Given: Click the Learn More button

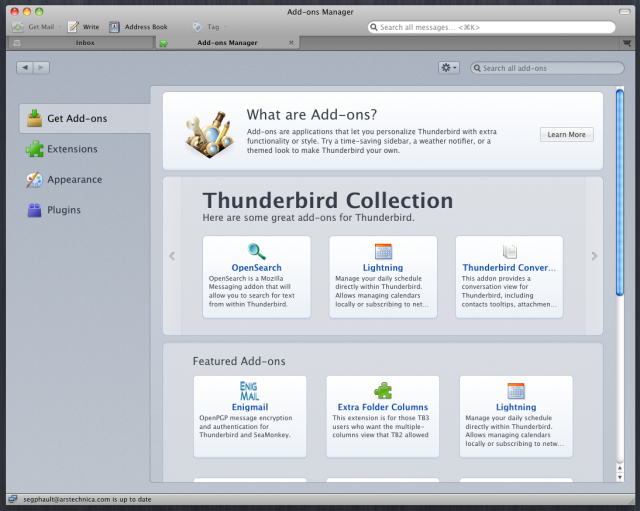Looking at the screenshot, I should coord(567,134).
